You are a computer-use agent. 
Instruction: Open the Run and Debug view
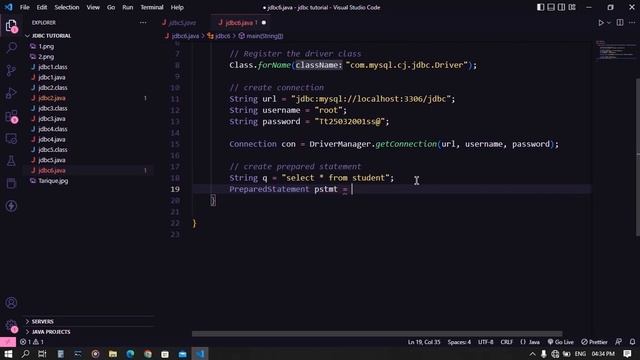click(x=11, y=93)
